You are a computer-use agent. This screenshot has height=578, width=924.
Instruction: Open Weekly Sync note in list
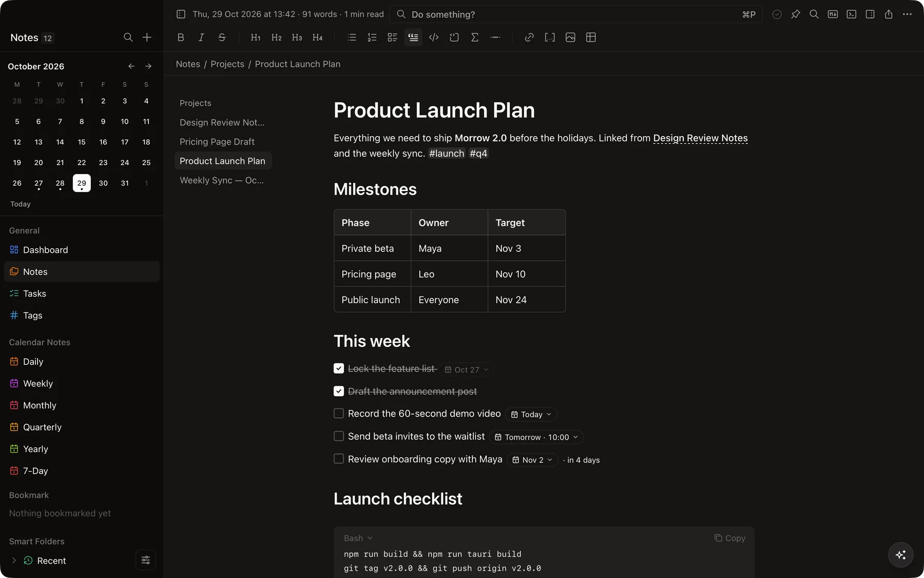[x=223, y=180]
